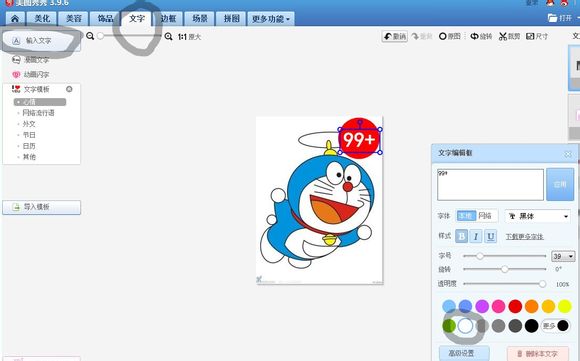Close the 文字编辑框 panel
Image resolution: width=580 pixels, height=361 pixels.
(568, 154)
